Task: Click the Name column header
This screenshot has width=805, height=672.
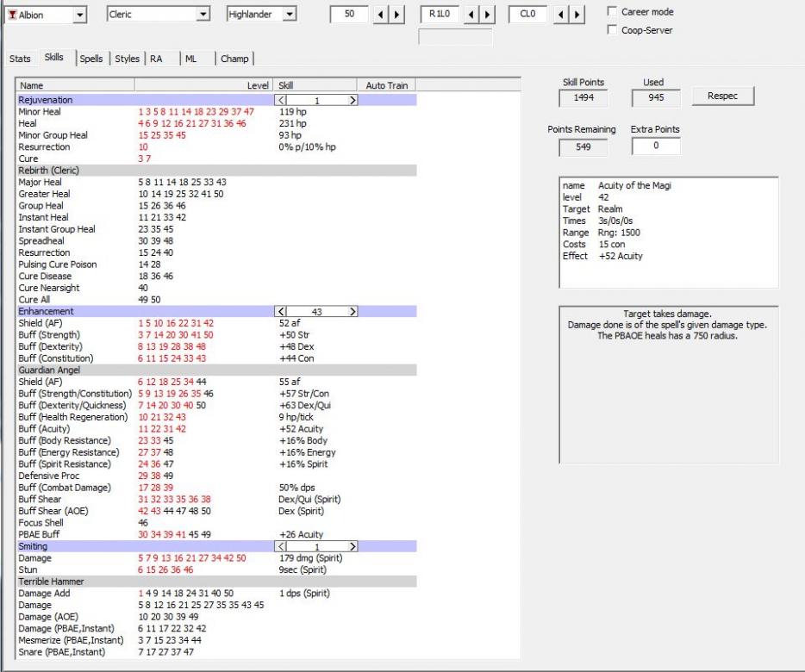Action: pyautogui.click(x=76, y=85)
